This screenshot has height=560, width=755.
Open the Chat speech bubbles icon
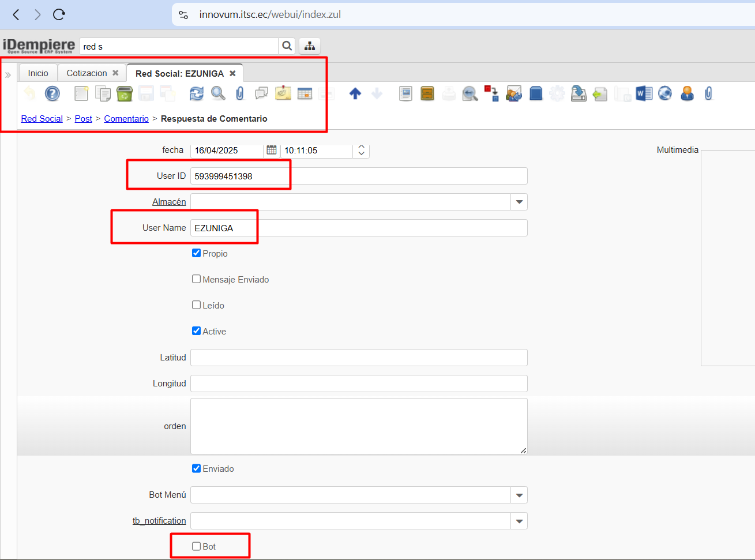pyautogui.click(x=261, y=93)
